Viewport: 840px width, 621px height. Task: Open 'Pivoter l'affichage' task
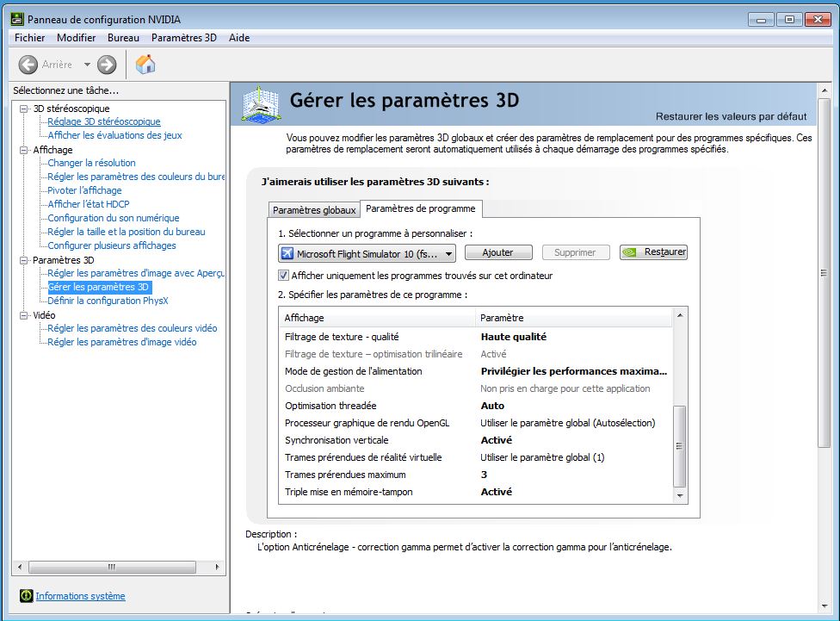tap(84, 190)
